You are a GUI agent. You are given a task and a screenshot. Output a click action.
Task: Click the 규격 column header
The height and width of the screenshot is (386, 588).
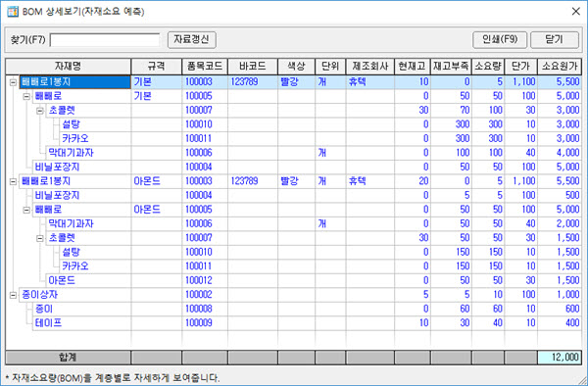click(x=157, y=67)
